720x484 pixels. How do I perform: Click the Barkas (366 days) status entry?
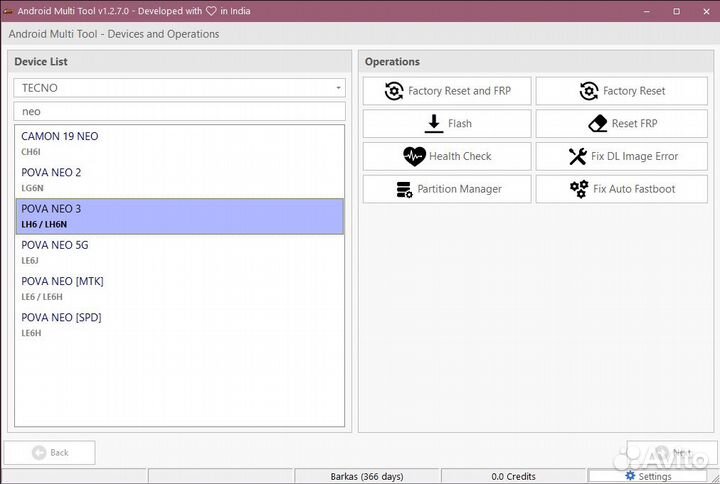(367, 477)
